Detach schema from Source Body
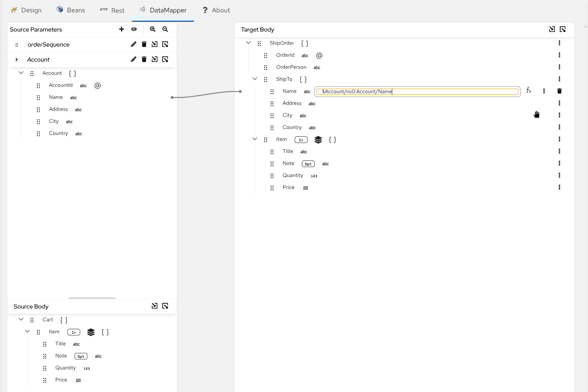Viewport: 588px width, 392px height. (x=165, y=306)
